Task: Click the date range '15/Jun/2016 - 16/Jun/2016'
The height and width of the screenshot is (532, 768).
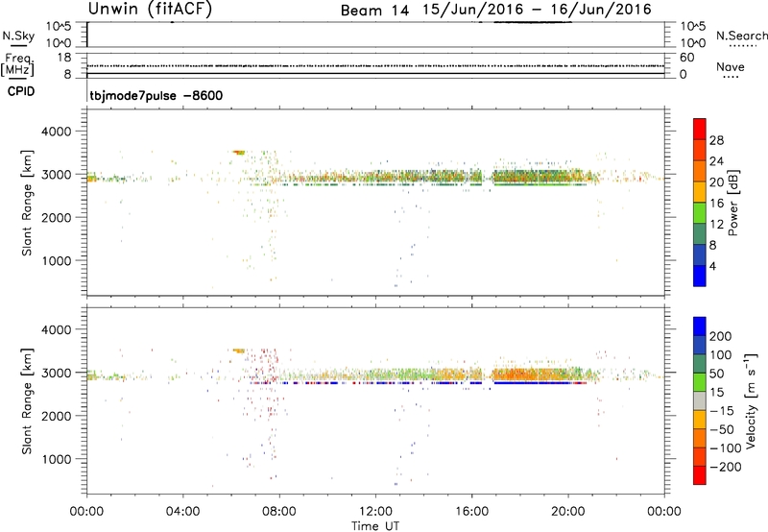Action: coord(537,10)
